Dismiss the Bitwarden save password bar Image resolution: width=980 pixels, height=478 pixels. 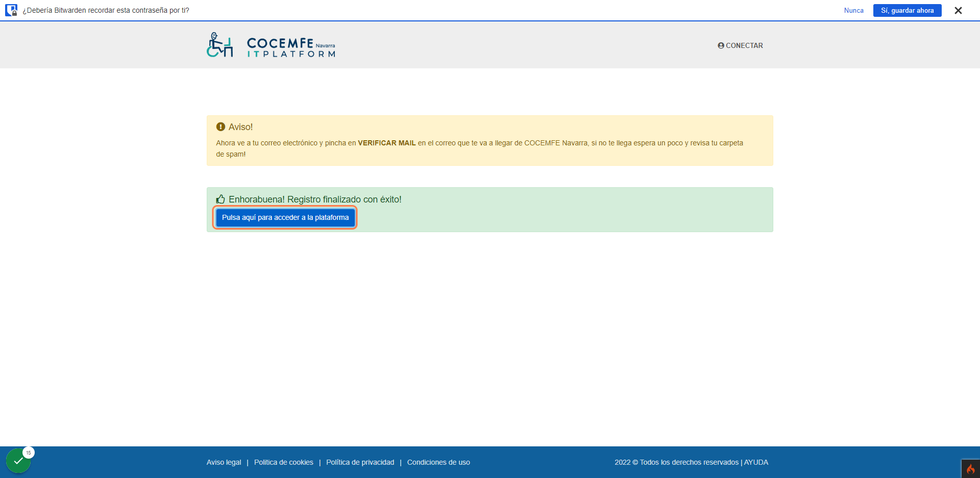tap(958, 10)
